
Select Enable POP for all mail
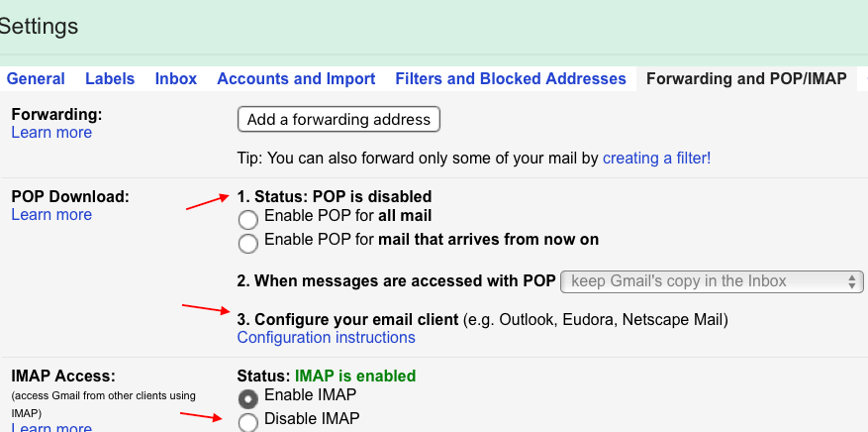point(248,218)
